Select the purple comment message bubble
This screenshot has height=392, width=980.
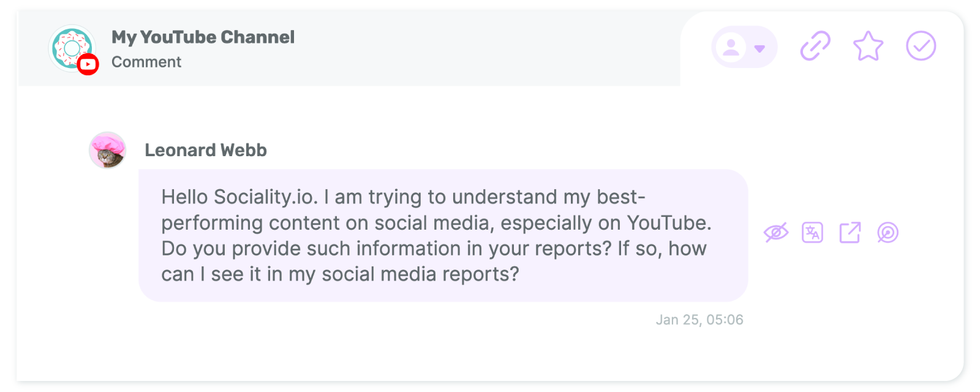(x=443, y=235)
